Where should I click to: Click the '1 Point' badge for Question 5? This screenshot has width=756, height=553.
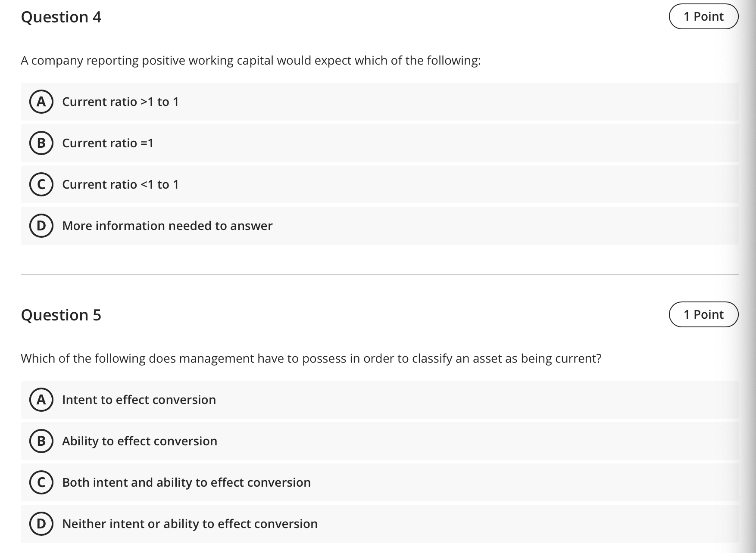pyautogui.click(x=703, y=314)
